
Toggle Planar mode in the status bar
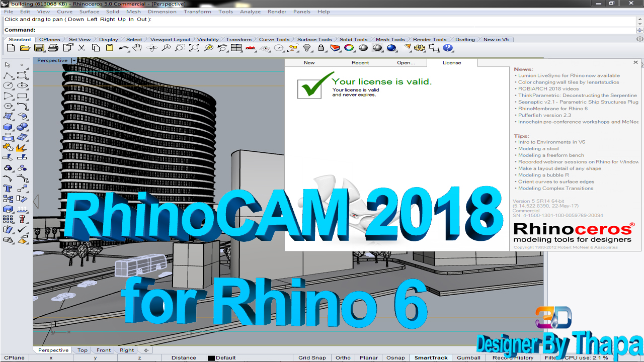click(x=369, y=358)
